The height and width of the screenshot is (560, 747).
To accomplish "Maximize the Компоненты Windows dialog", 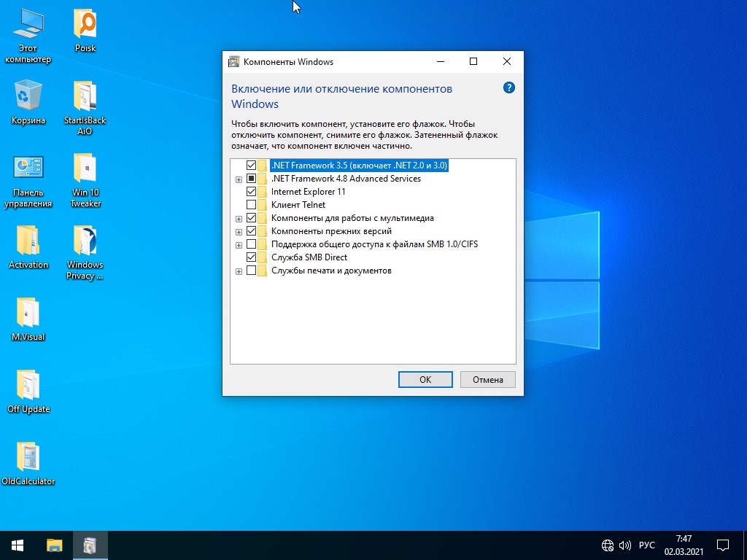I will 473,61.
